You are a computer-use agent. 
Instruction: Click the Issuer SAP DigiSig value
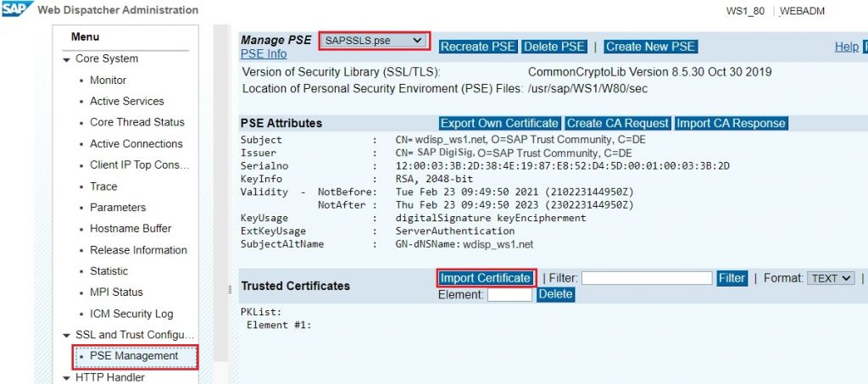514,153
